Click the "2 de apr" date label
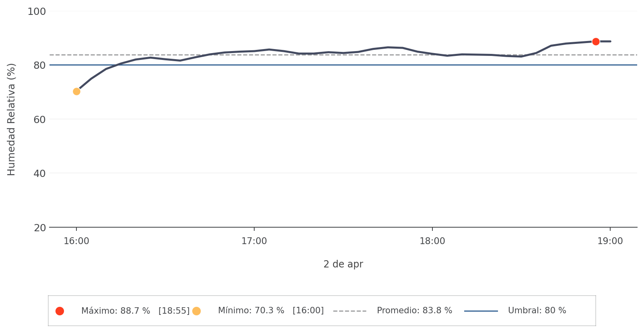Image resolution: width=644 pixels, height=333 pixels. (343, 264)
